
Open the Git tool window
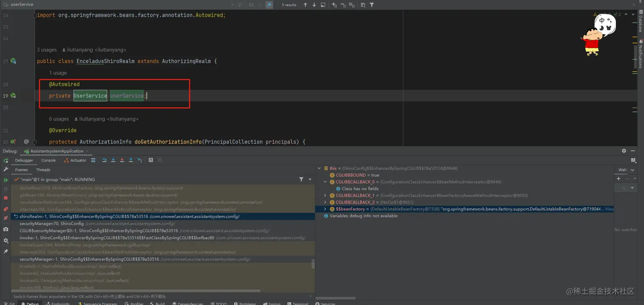tap(9, 304)
